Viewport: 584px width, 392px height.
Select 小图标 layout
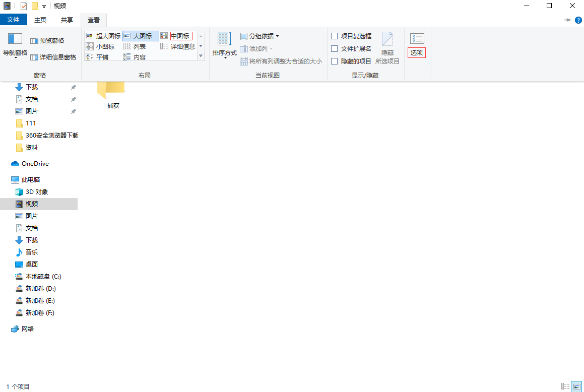pyautogui.click(x=100, y=46)
